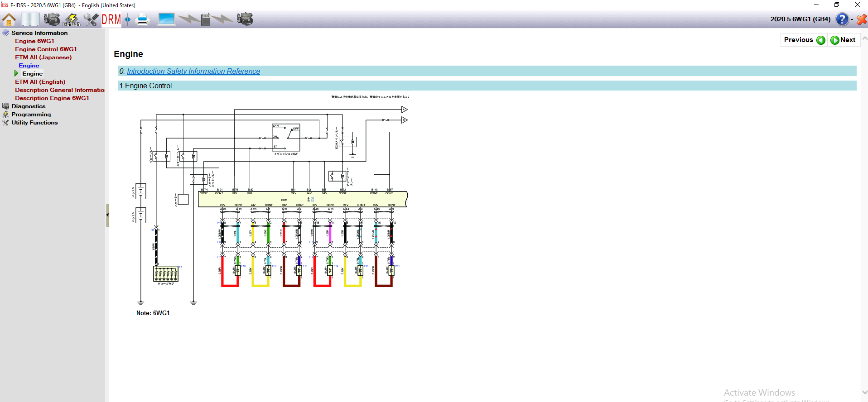868x402 pixels.
Task: Click Programming icon in sidebar
Action: [5, 114]
